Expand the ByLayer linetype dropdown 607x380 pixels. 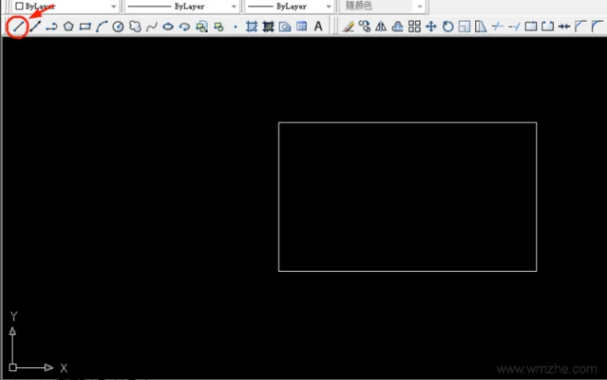coord(181,6)
